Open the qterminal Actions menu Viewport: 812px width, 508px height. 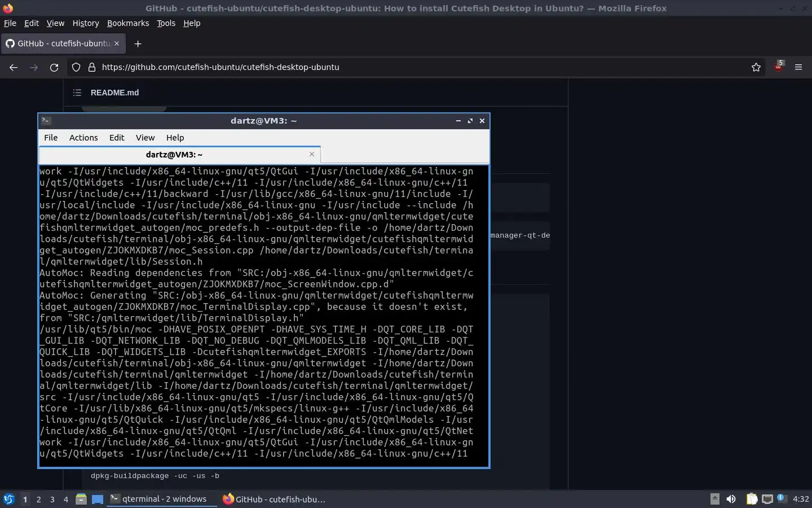point(83,138)
